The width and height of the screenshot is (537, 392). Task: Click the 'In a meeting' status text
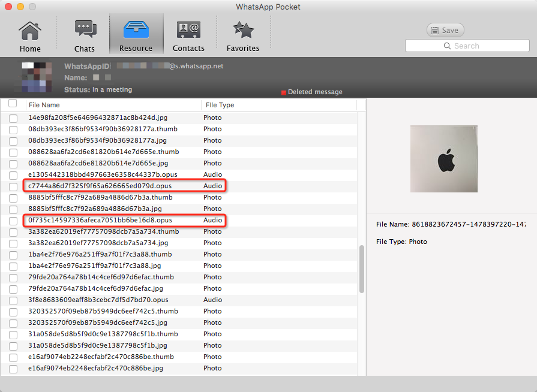click(112, 90)
